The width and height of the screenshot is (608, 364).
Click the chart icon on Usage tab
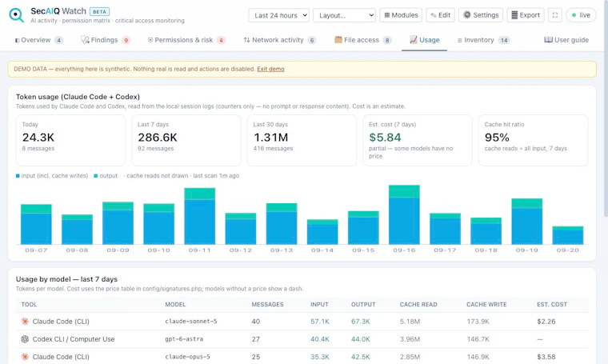414,39
